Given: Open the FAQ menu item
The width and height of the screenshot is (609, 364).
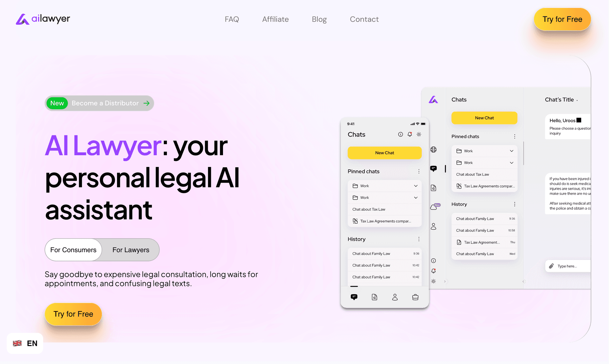Looking at the screenshot, I should (232, 19).
